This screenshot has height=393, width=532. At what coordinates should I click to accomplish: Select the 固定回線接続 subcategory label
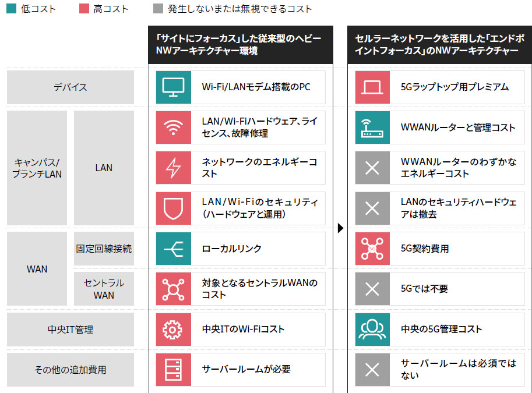tap(104, 249)
